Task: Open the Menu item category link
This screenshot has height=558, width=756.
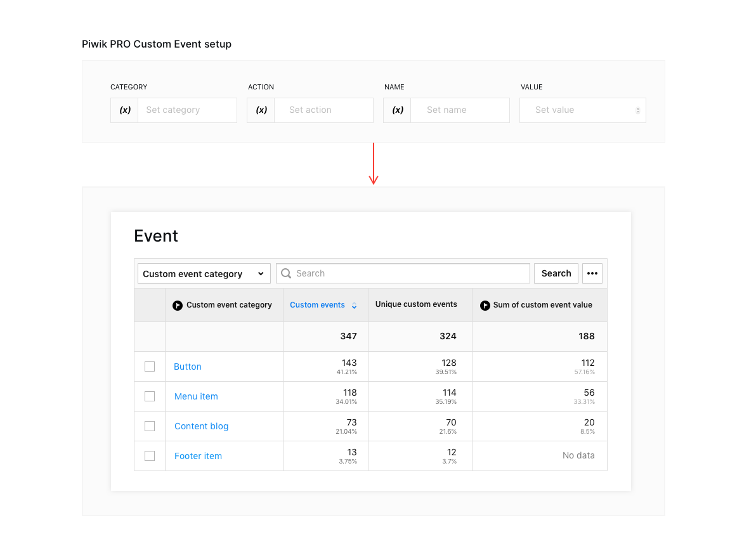Action: pos(196,396)
